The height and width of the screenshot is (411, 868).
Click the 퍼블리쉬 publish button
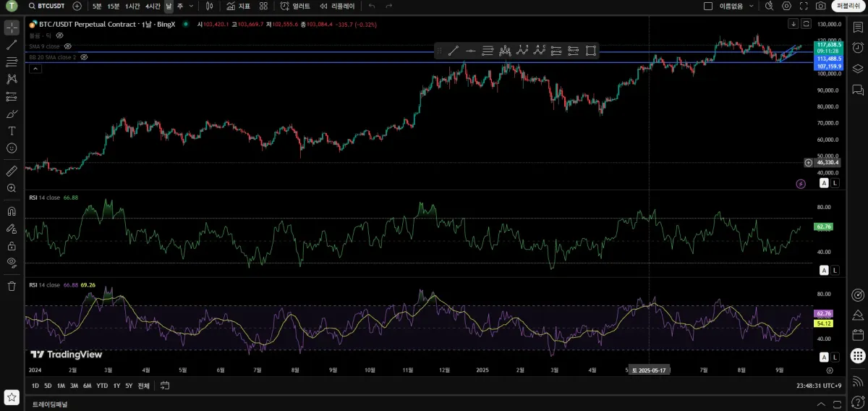847,6
